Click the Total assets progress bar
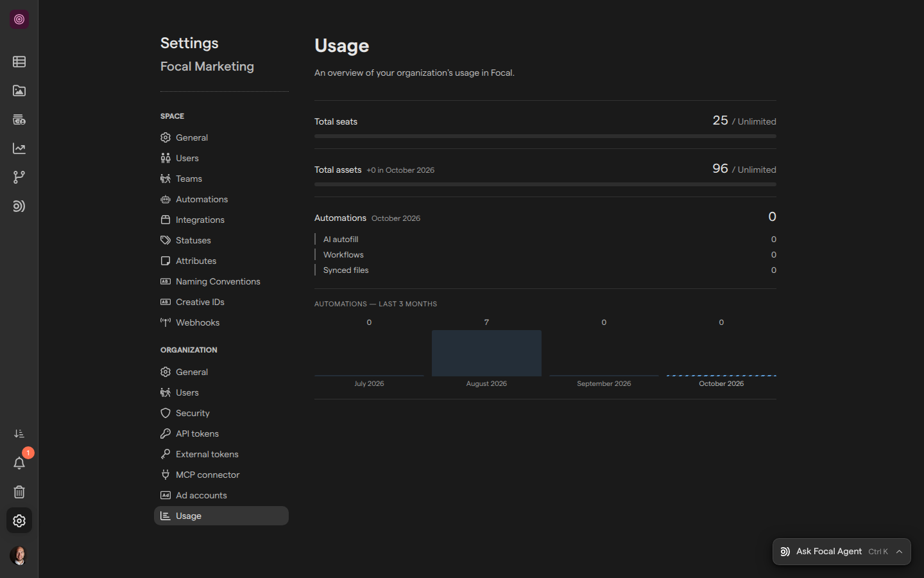The width and height of the screenshot is (924, 578). (x=545, y=184)
